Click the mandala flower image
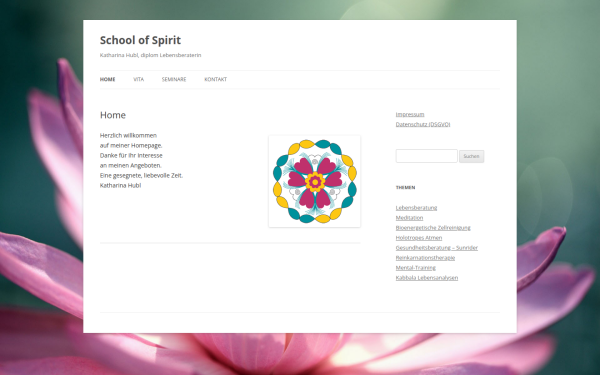Viewport: 600px width, 375px height. (x=315, y=181)
